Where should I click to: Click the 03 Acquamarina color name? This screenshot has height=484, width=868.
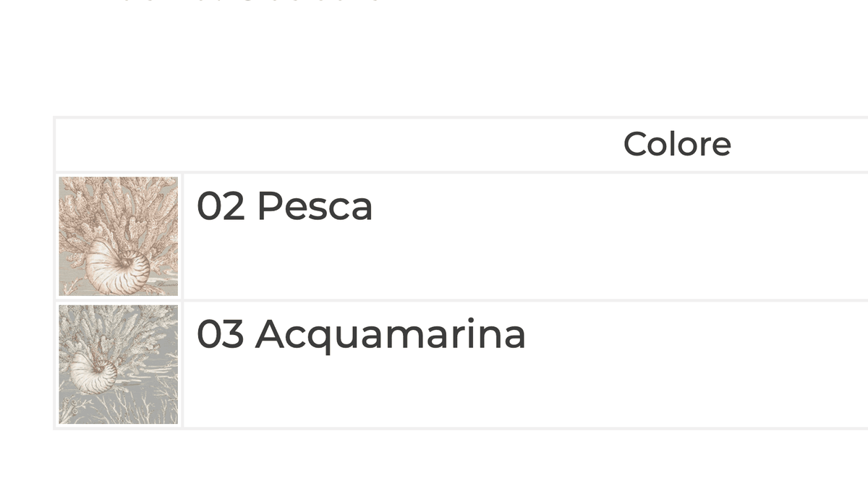362,336
